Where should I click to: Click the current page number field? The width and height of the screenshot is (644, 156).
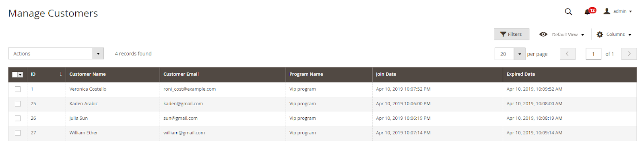(x=593, y=54)
